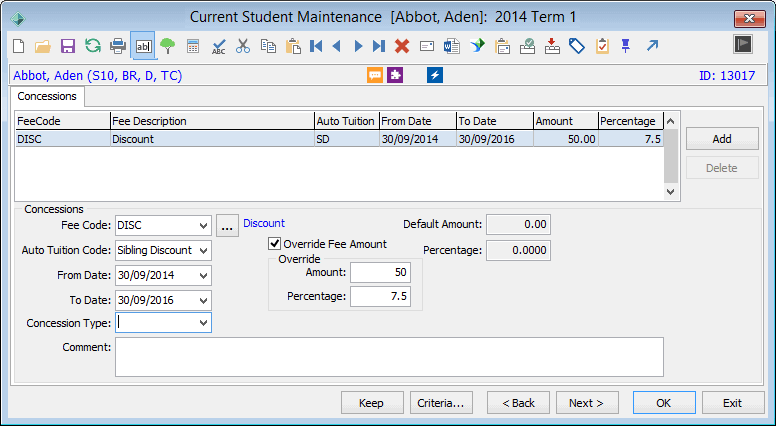Uncheck Override Fee Amount checkbox
The width and height of the screenshot is (776, 426).
tap(274, 243)
